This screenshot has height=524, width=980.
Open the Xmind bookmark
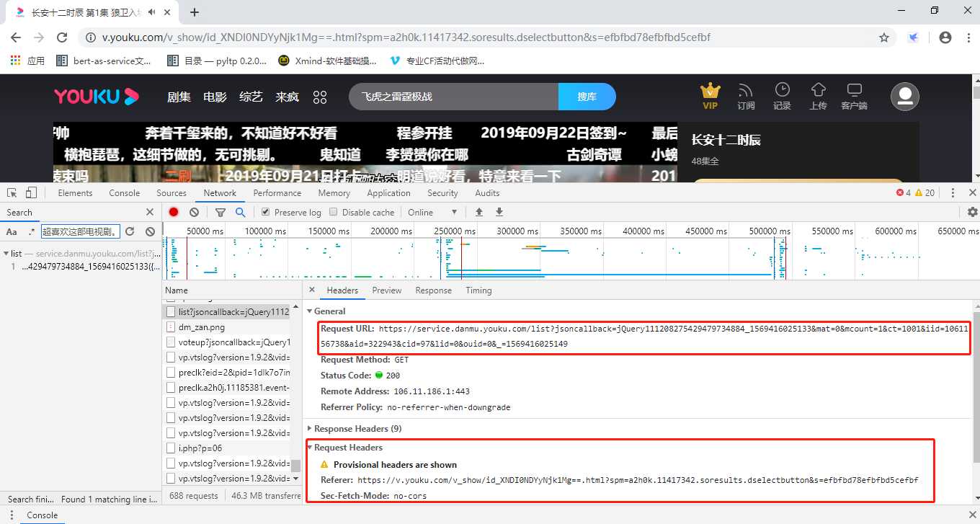[327, 61]
